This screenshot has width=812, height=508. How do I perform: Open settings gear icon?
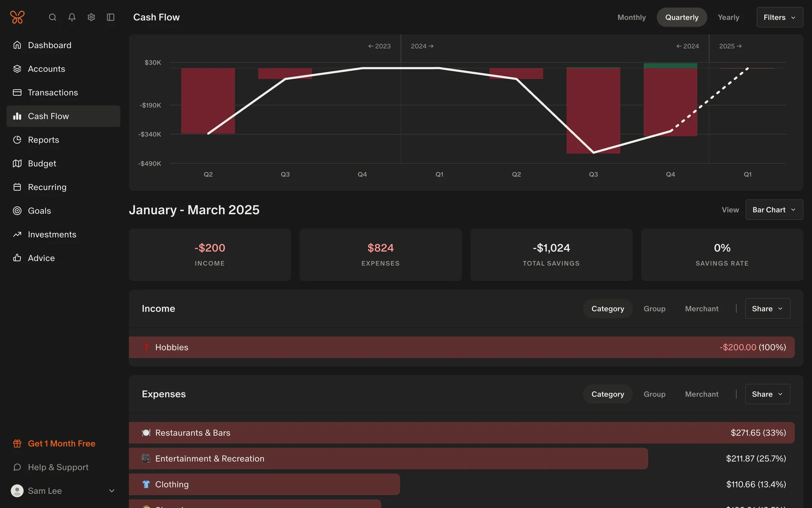(x=91, y=17)
